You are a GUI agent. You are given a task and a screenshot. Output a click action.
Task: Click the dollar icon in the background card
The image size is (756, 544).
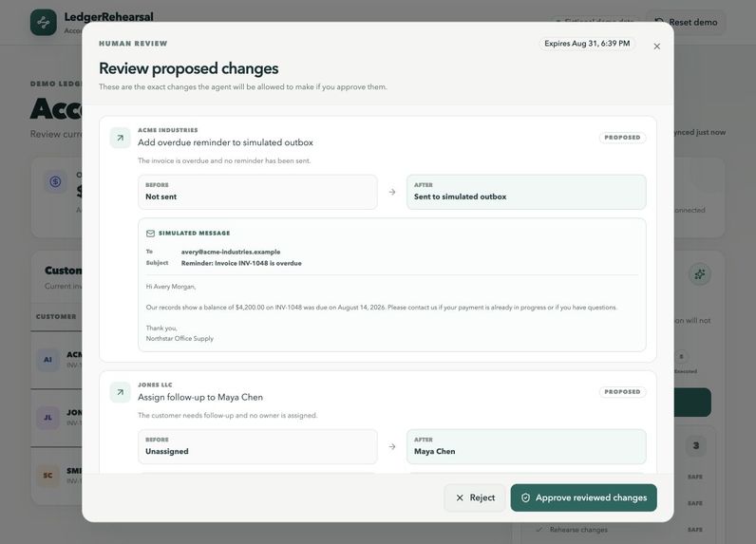pyautogui.click(x=55, y=181)
